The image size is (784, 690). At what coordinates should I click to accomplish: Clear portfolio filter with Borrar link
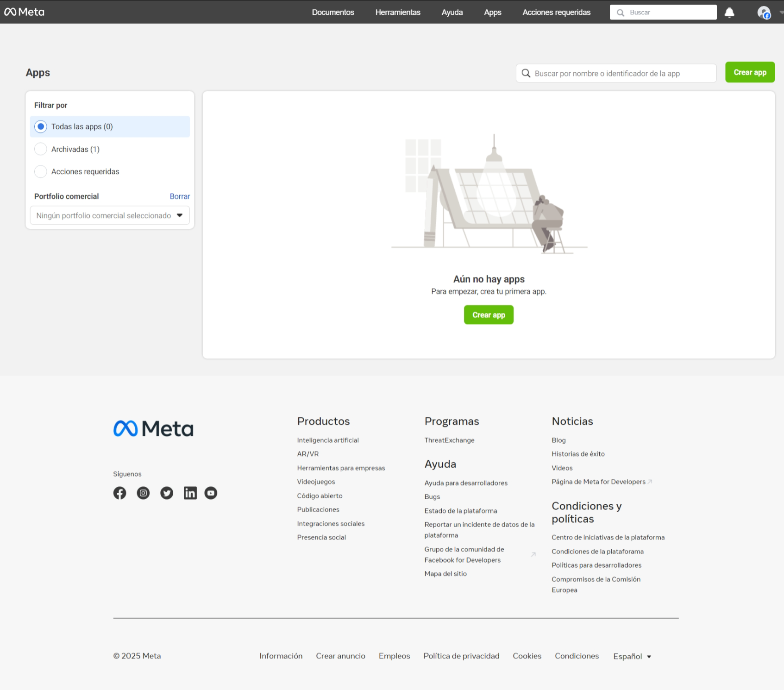coord(180,196)
